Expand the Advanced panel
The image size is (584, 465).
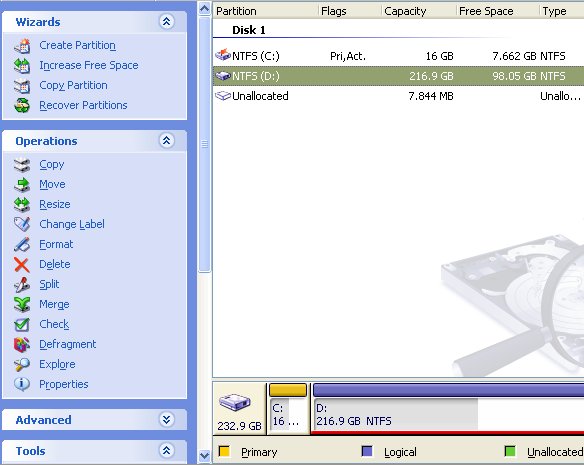[x=166, y=420]
